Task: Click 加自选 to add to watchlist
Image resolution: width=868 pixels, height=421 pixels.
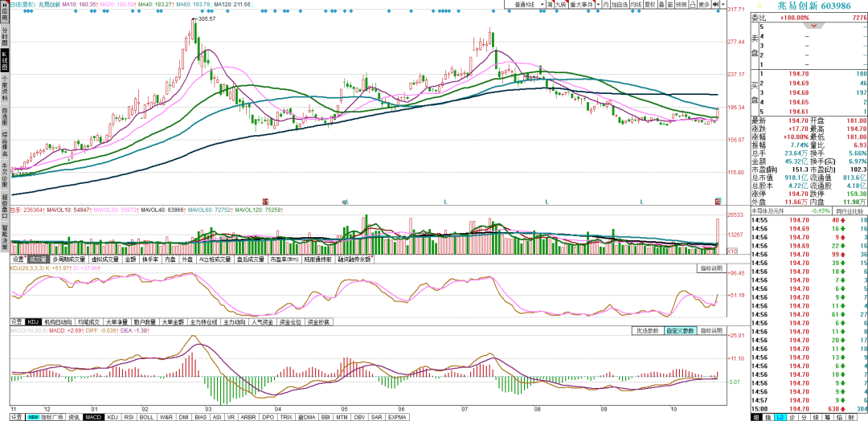Action: tap(620, 5)
